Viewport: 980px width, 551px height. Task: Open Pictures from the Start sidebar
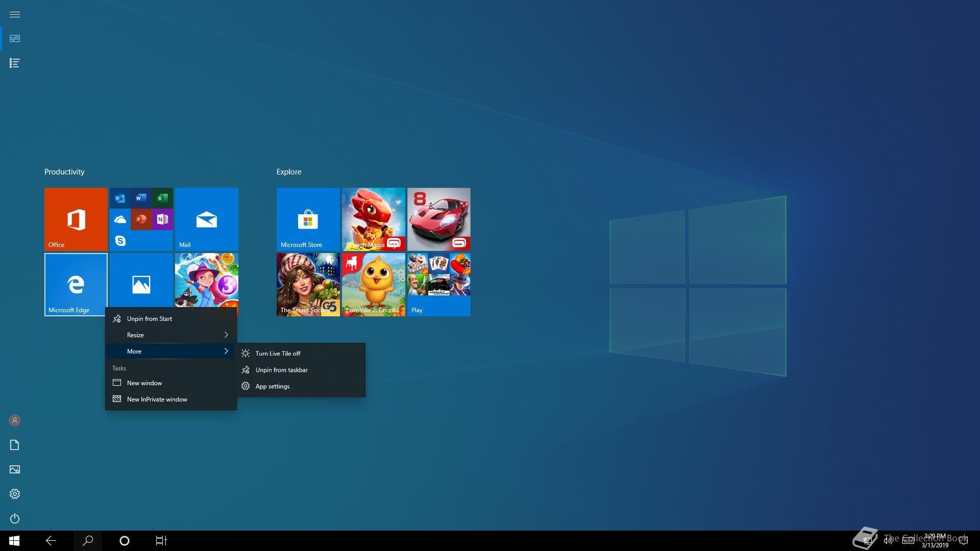15,469
